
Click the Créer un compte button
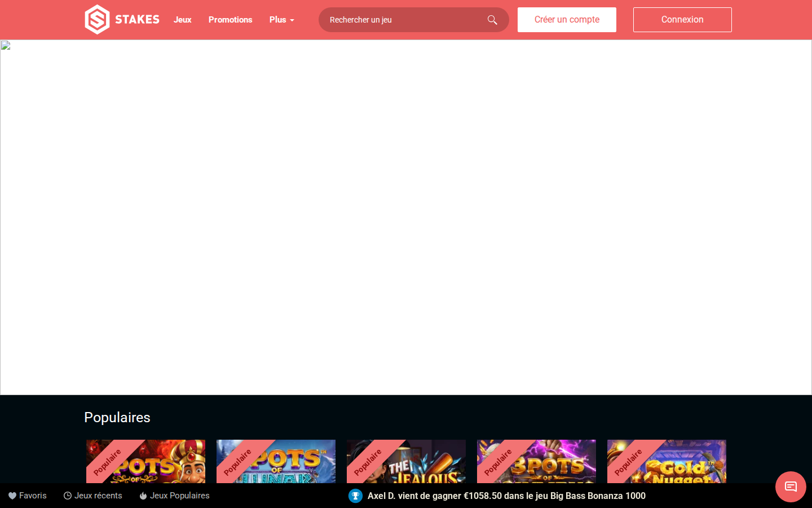click(567, 20)
